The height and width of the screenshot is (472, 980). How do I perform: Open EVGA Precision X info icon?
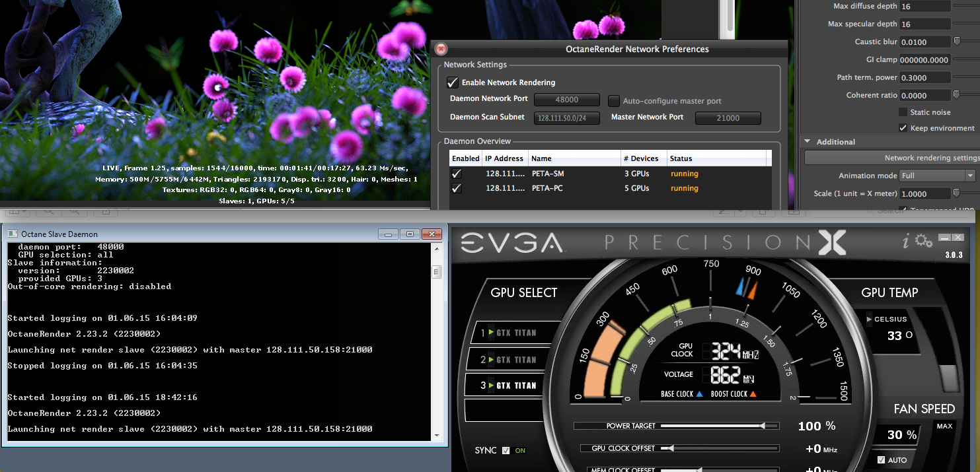pyautogui.click(x=907, y=242)
